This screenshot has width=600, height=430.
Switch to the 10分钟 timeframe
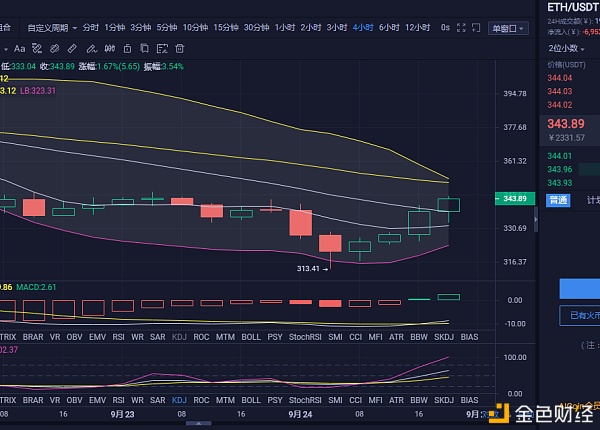coord(195,28)
